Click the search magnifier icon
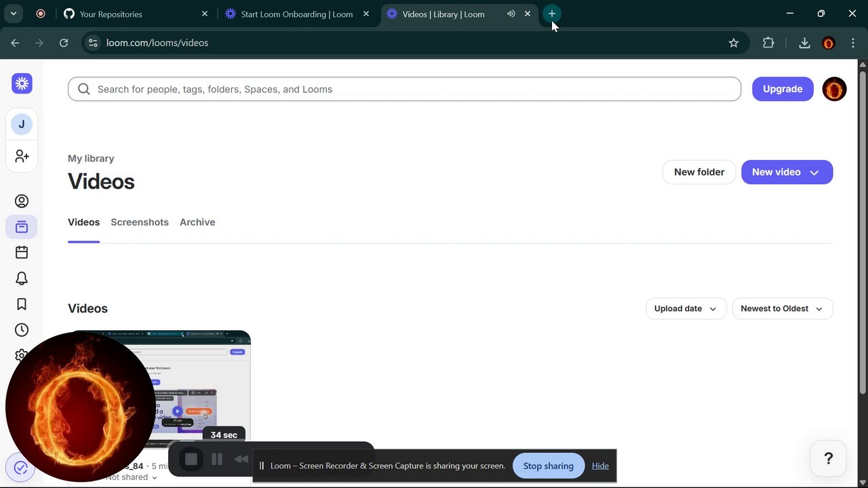This screenshot has width=868, height=488. pos(84,89)
